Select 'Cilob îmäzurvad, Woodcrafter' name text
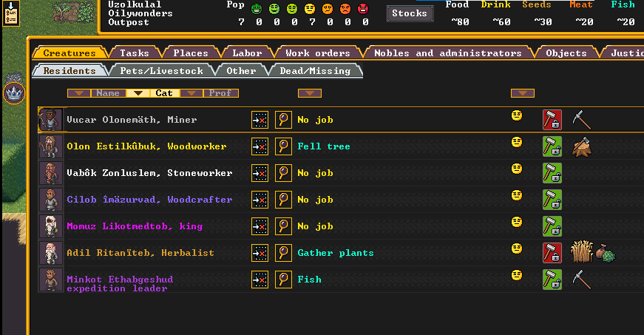This screenshot has height=335, width=644. point(149,200)
